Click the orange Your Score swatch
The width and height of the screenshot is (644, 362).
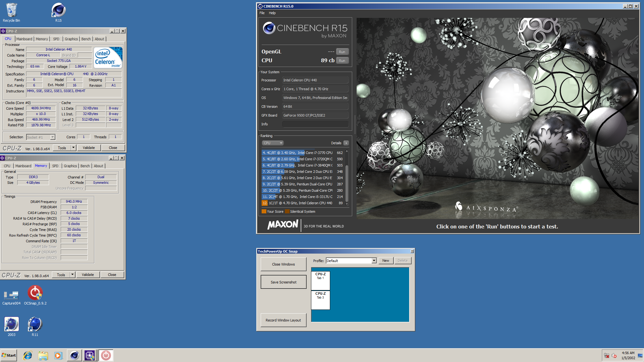[x=264, y=211]
